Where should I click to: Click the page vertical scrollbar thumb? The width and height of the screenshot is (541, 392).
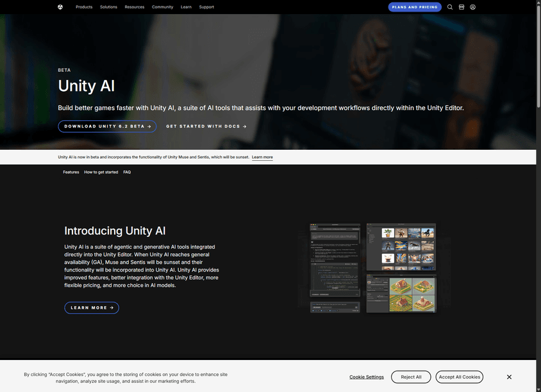(538, 55)
